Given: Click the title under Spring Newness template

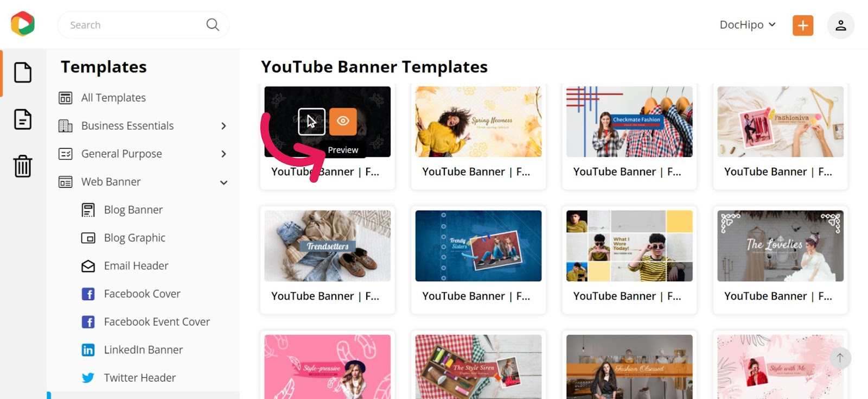Looking at the screenshot, I should (476, 172).
